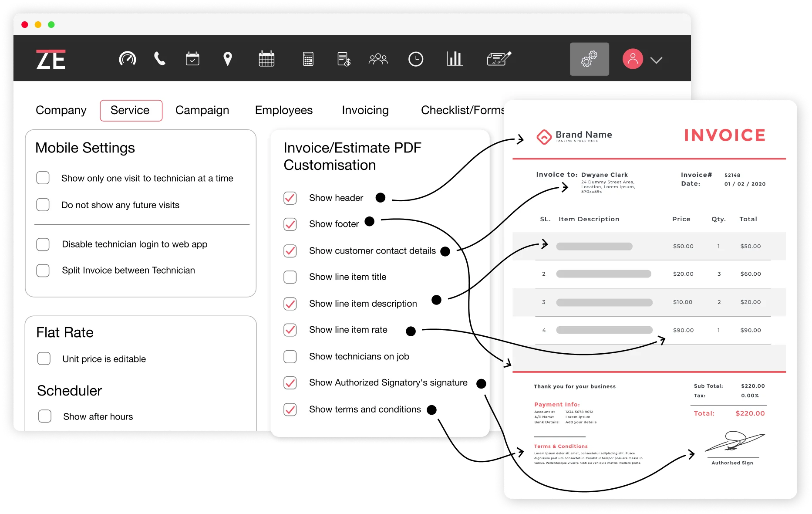Switch to the Campaign tab
812x514 pixels.
(202, 110)
